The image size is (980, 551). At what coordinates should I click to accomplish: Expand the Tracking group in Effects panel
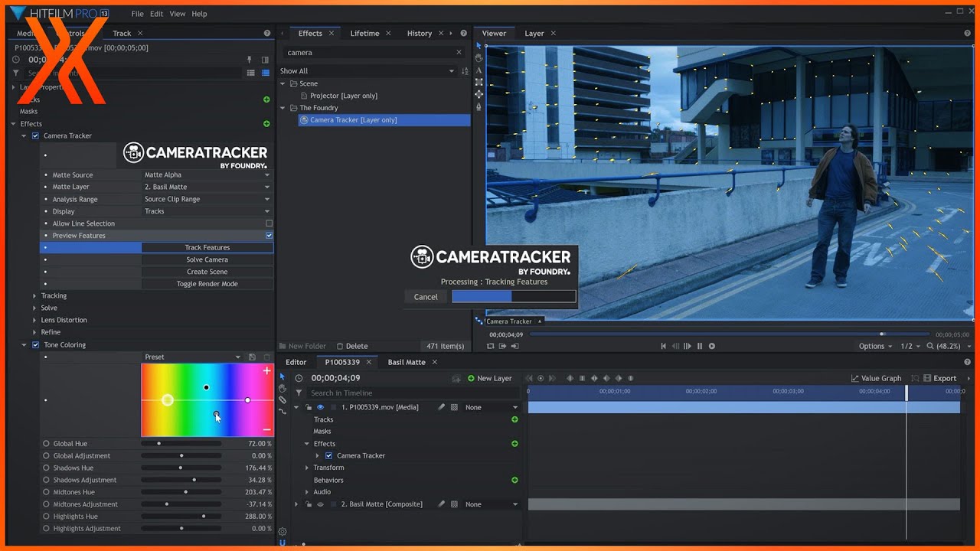(x=35, y=295)
